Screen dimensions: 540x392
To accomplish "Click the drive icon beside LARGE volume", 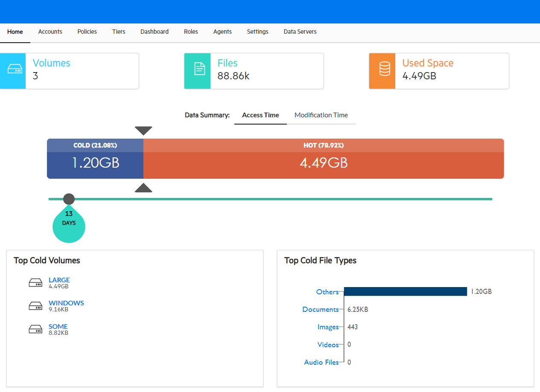I will (x=35, y=283).
